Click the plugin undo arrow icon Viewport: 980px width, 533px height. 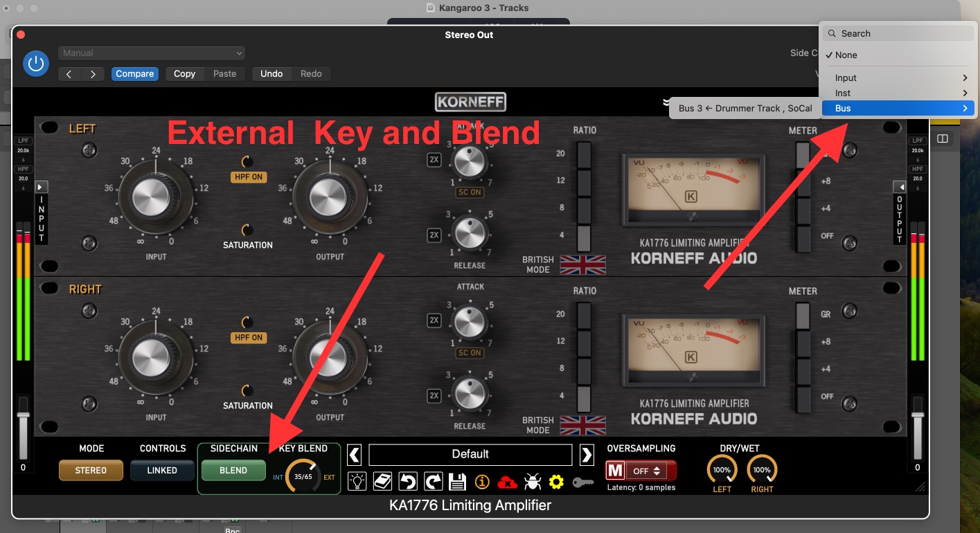(x=408, y=481)
